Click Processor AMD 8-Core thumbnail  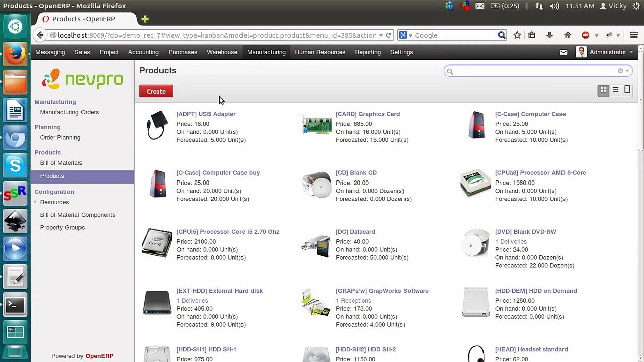point(475,183)
